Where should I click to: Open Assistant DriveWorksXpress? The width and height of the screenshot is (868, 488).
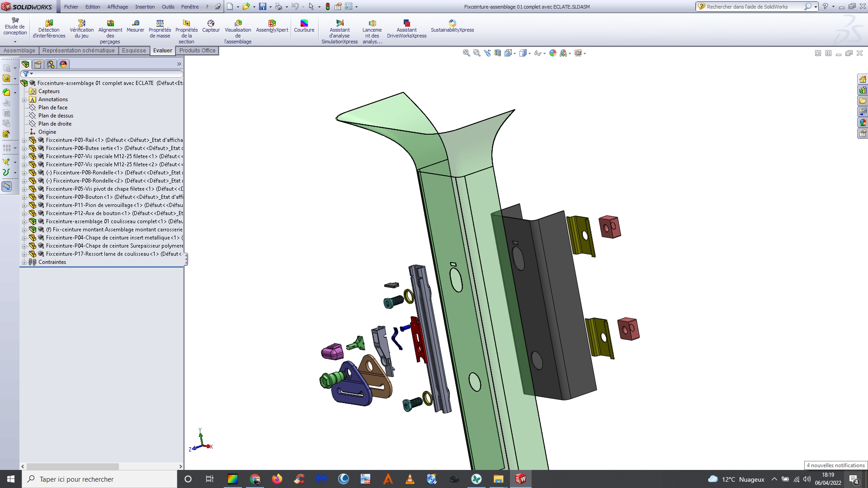(406, 29)
